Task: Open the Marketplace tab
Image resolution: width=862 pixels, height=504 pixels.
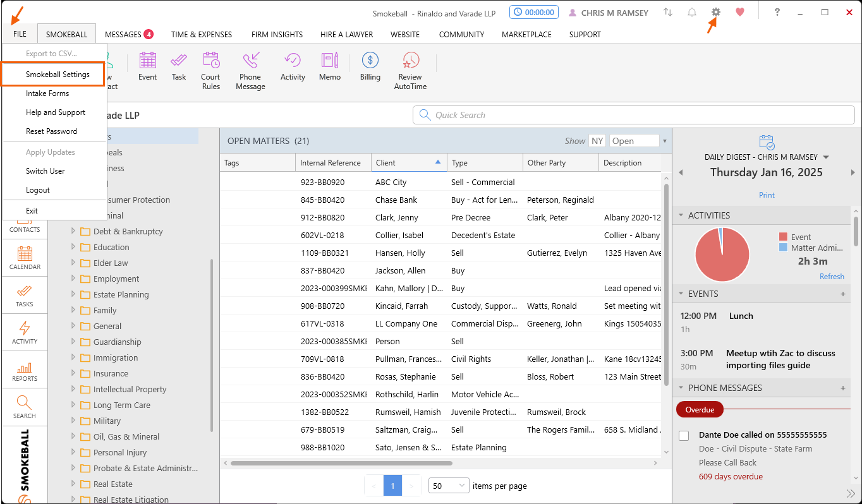Action: pos(526,34)
